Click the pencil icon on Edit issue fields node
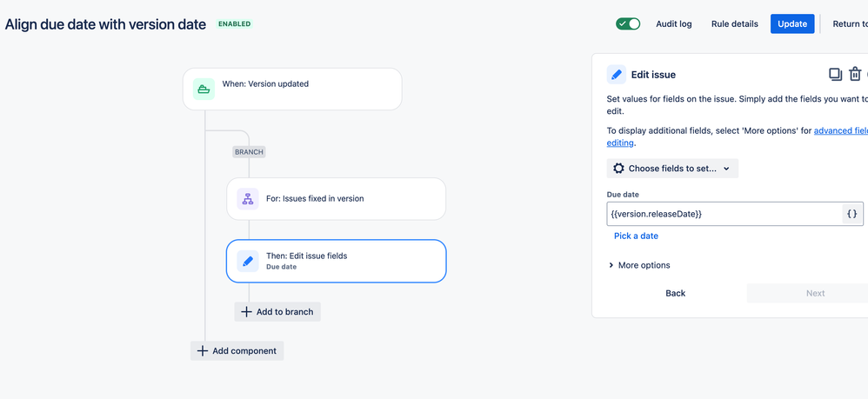 [x=248, y=261]
